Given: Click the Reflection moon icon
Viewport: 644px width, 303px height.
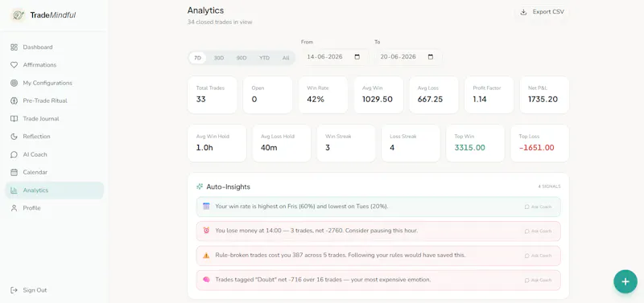Looking at the screenshot, I should [x=14, y=136].
